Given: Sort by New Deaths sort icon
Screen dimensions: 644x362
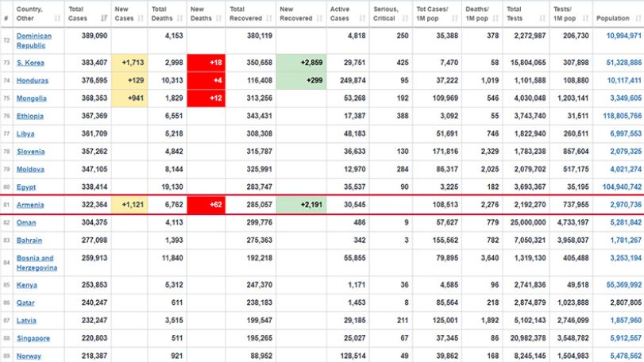Looking at the screenshot, I should pyautogui.click(x=218, y=18).
